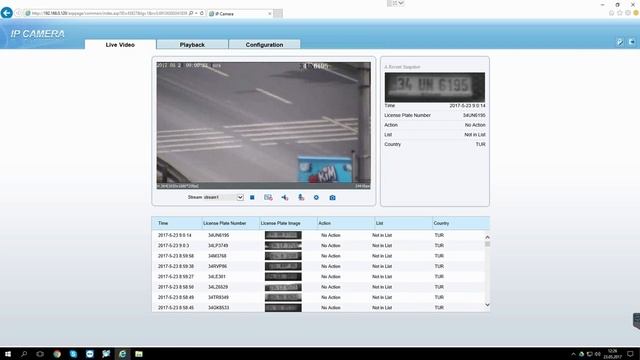Click the table scrollbar thumb
The height and width of the screenshot is (360, 640).
pos(487,244)
